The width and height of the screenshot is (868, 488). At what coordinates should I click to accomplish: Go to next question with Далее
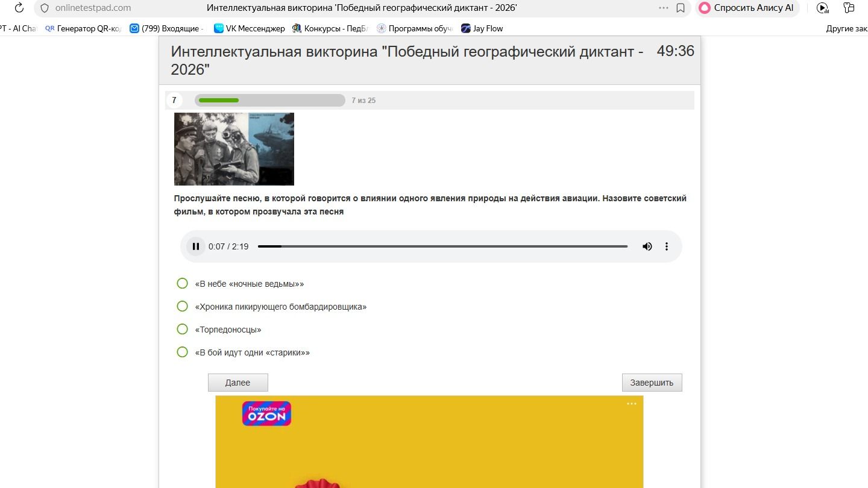pos(237,383)
